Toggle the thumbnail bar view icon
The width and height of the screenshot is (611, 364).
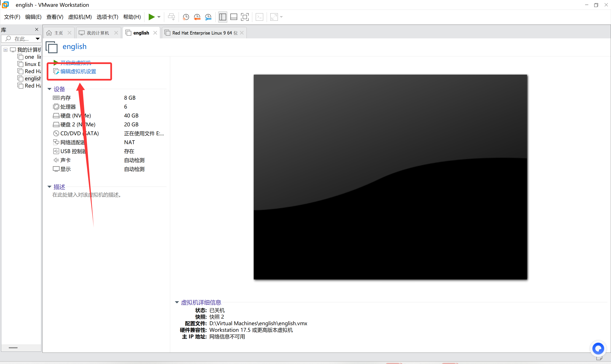234,17
